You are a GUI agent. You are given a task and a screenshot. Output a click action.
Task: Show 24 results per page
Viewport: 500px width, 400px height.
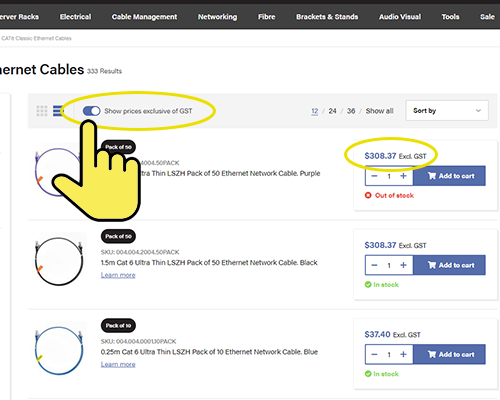(332, 111)
